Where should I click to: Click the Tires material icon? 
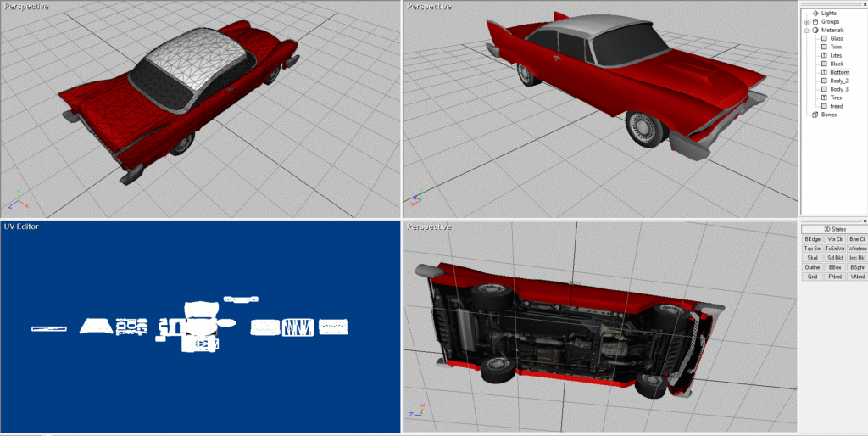click(824, 98)
